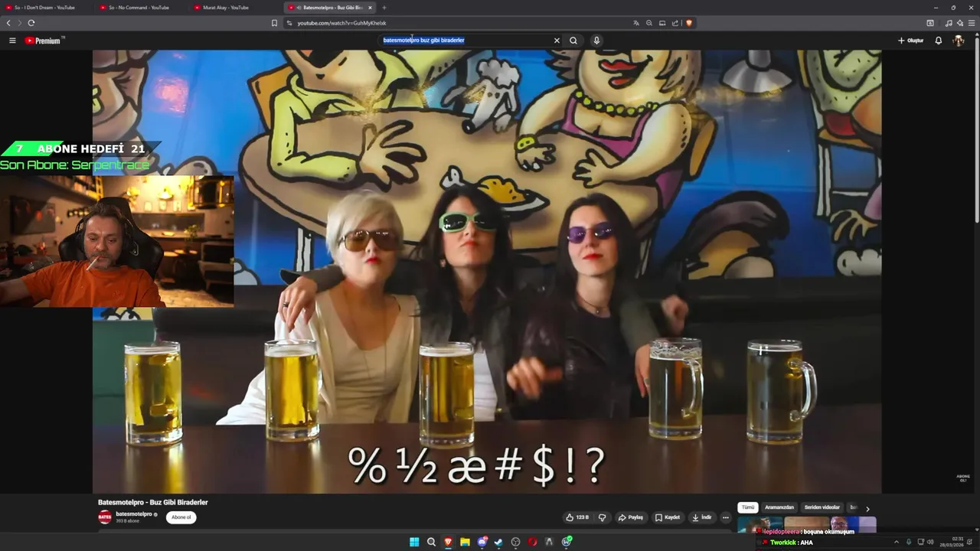Download video with İndir button

(702, 517)
